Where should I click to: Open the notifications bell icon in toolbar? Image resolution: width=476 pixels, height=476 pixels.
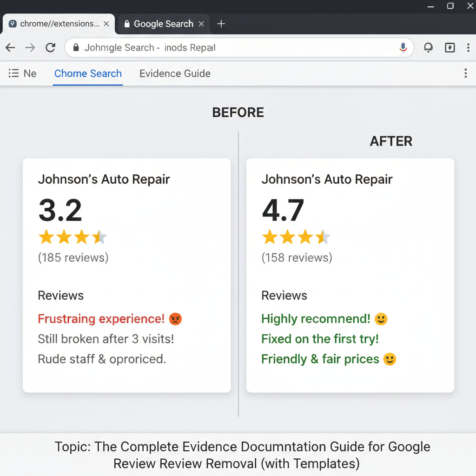428,48
